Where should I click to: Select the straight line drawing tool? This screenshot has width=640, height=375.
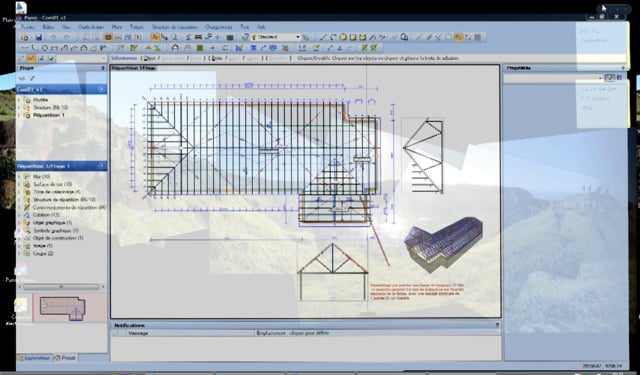(323, 37)
